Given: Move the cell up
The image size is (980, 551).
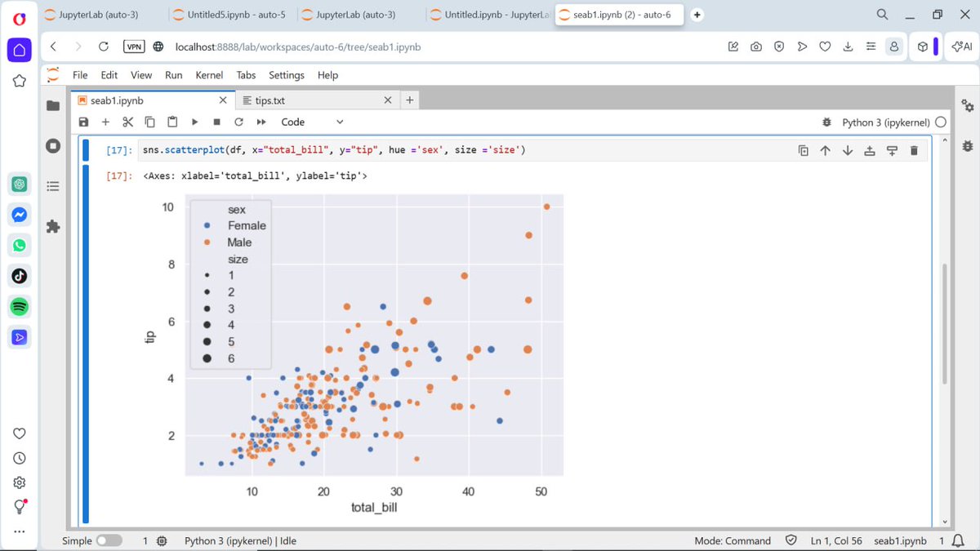Looking at the screenshot, I should [x=826, y=150].
